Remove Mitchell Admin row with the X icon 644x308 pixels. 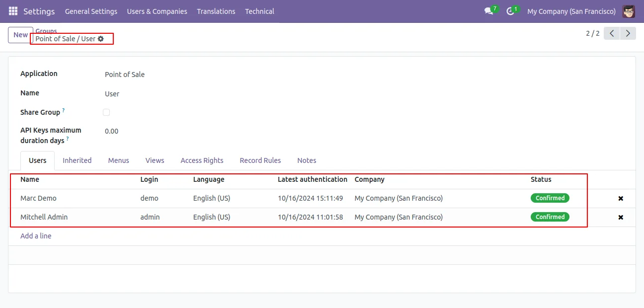coord(621,217)
